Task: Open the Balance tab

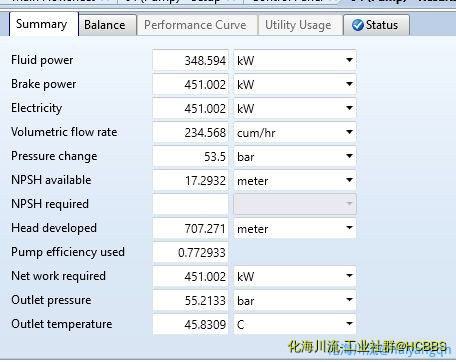Action: click(107, 25)
